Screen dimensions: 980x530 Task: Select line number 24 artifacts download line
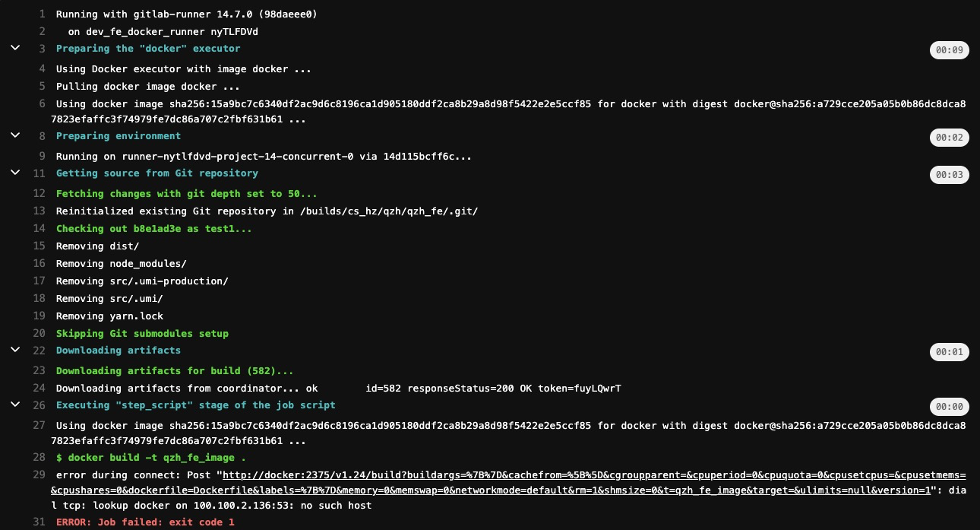40,389
